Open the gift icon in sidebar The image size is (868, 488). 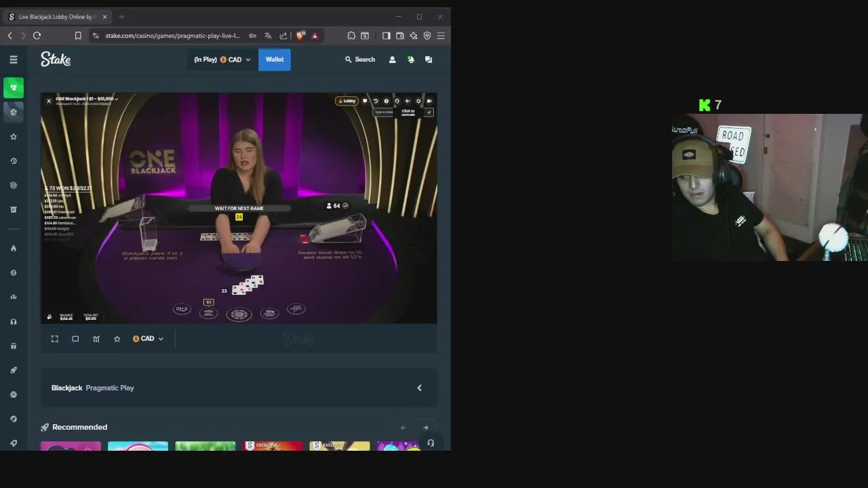14,346
